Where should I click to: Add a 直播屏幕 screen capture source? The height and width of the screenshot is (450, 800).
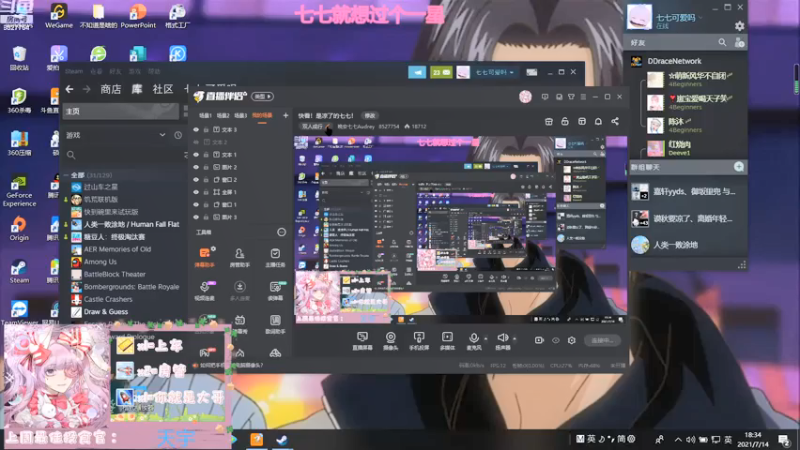362,340
